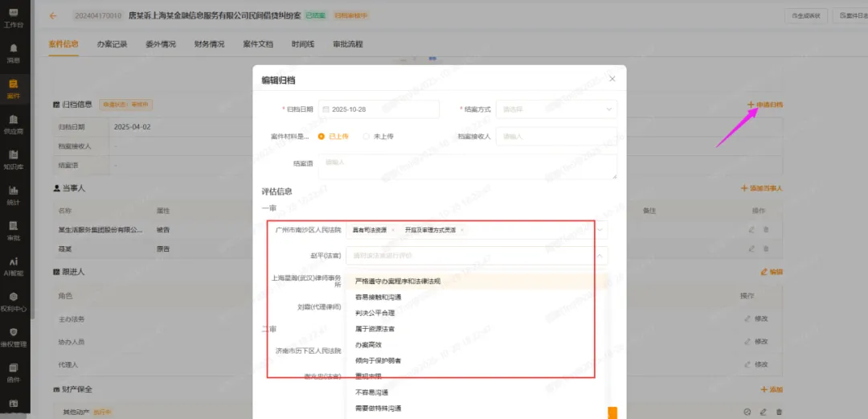868x419 pixels.
Task: Open the 函件 letters sidebar icon
Action: 14,372
